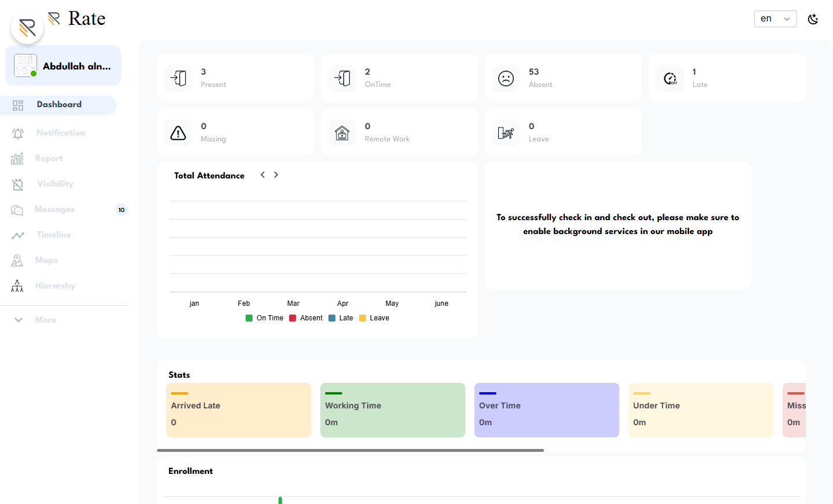Toggle Late legend blue swatch
Screen dimensions: 833x504
[332, 318]
